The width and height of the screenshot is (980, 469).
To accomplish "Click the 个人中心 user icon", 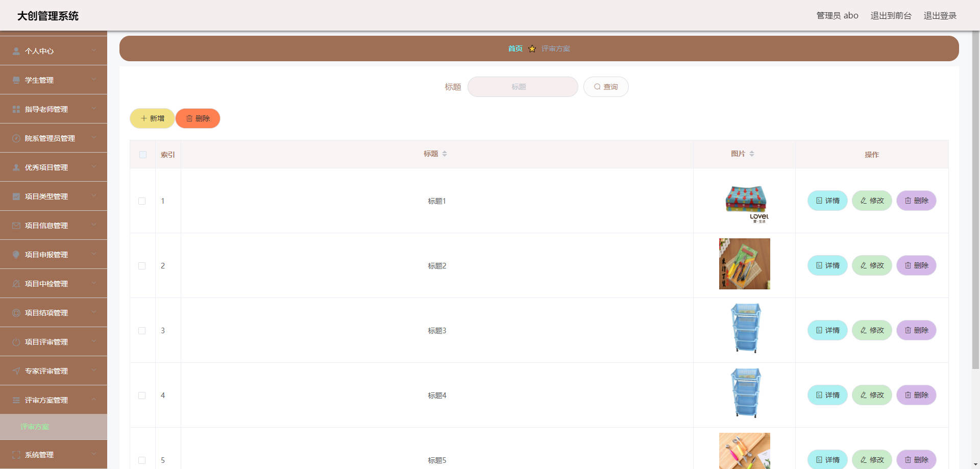I will [16, 51].
